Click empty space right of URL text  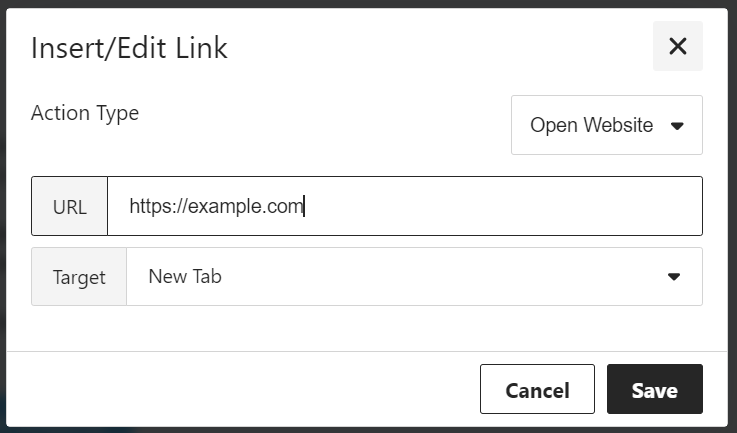[500, 206]
